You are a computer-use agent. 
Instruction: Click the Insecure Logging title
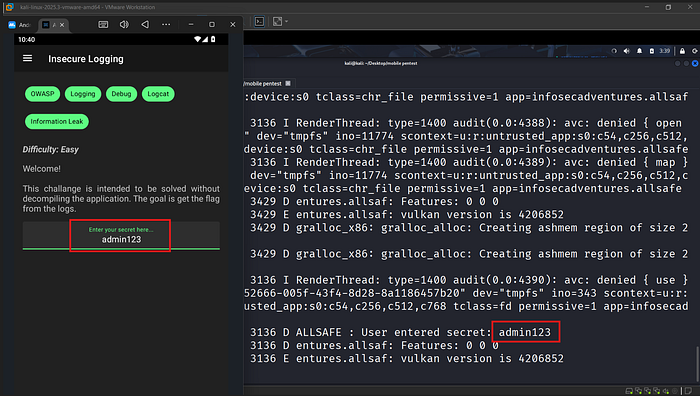[86, 59]
